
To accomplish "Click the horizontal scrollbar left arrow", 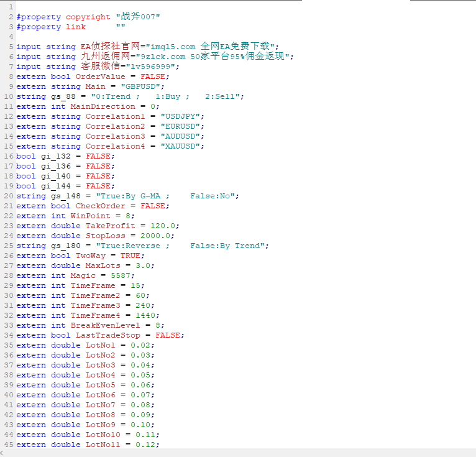I will click(x=4, y=453).
